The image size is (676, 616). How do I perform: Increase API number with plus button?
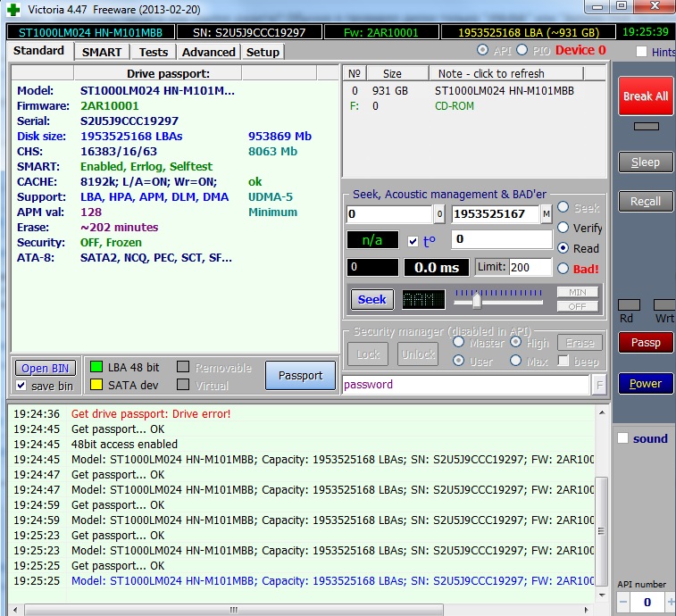tap(671, 603)
